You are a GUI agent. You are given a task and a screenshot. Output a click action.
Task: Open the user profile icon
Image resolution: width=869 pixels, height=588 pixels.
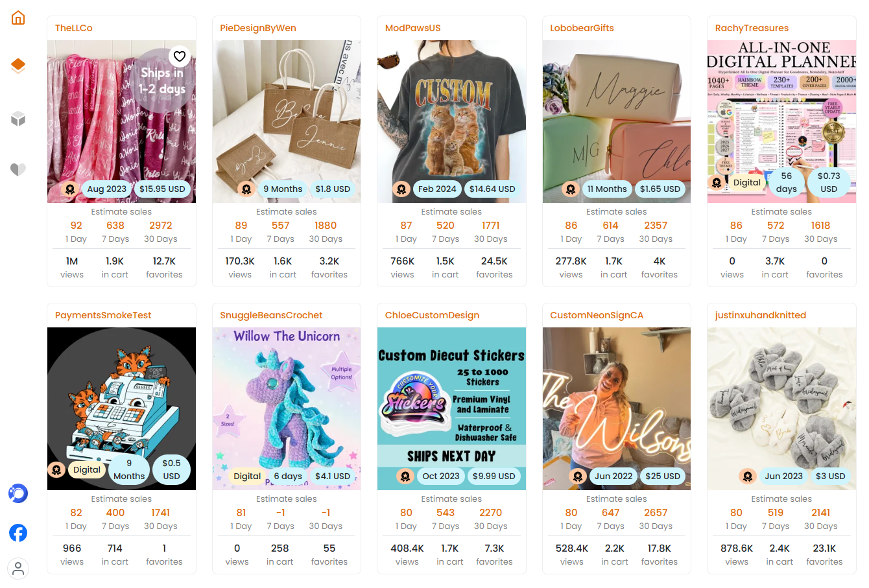[18, 569]
